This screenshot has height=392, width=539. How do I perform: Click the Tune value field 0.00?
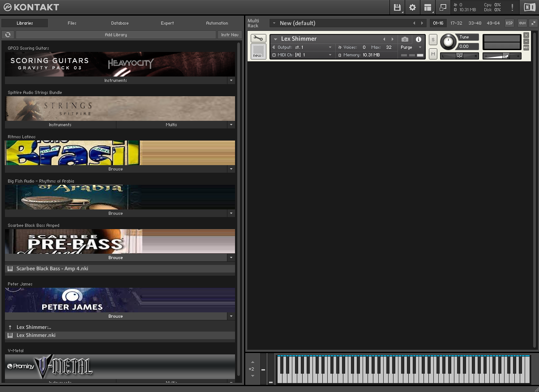pos(468,46)
